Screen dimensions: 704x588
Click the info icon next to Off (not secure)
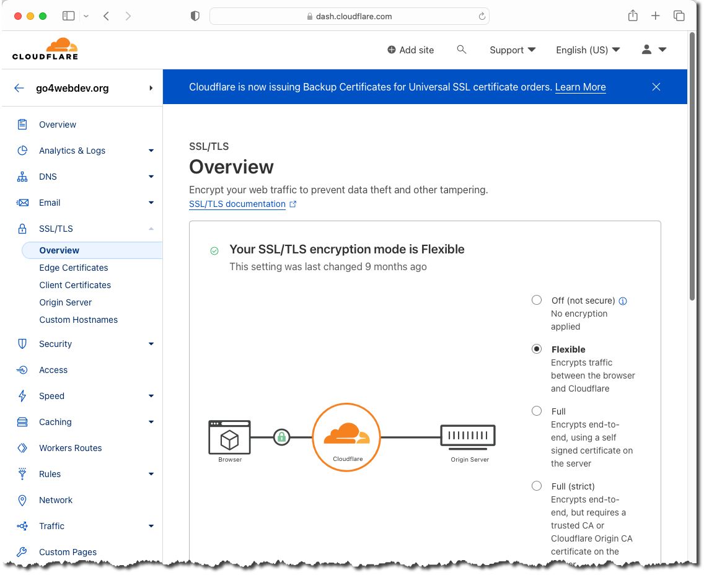(x=623, y=301)
